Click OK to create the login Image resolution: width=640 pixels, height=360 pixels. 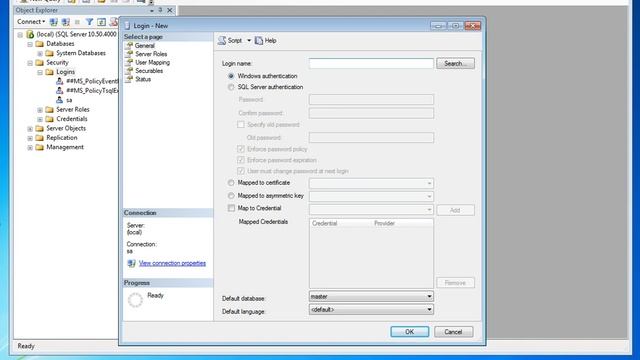[409, 332]
